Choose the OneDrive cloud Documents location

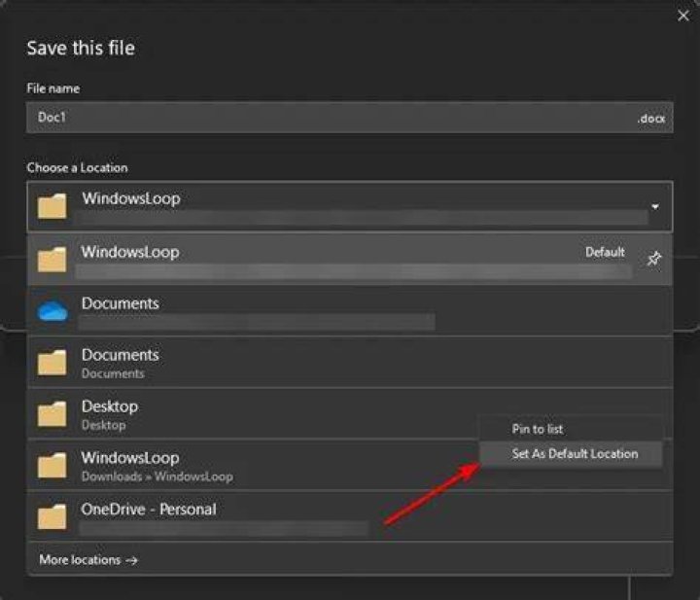tap(350, 311)
